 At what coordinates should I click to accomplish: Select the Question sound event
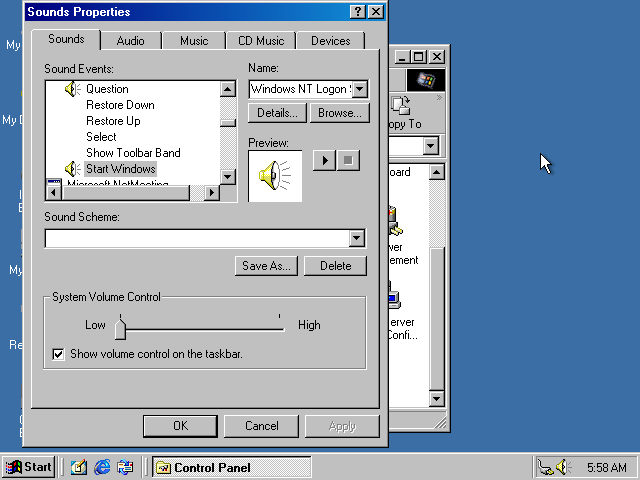pos(107,89)
